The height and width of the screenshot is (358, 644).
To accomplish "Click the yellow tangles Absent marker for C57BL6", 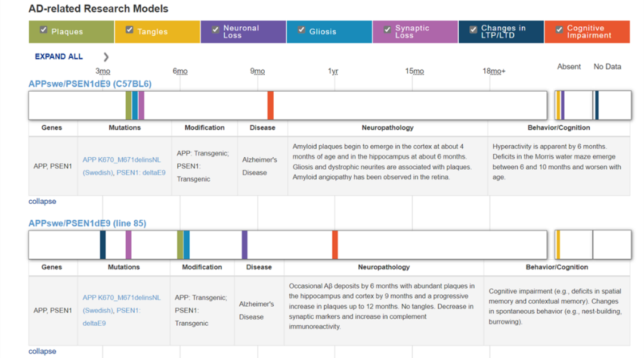I will (558, 105).
